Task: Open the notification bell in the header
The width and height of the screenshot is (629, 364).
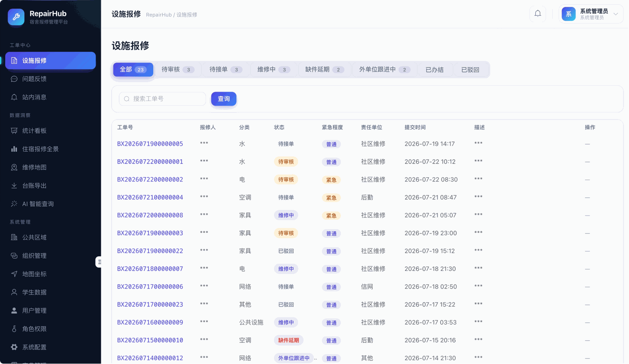Action: pos(538,14)
